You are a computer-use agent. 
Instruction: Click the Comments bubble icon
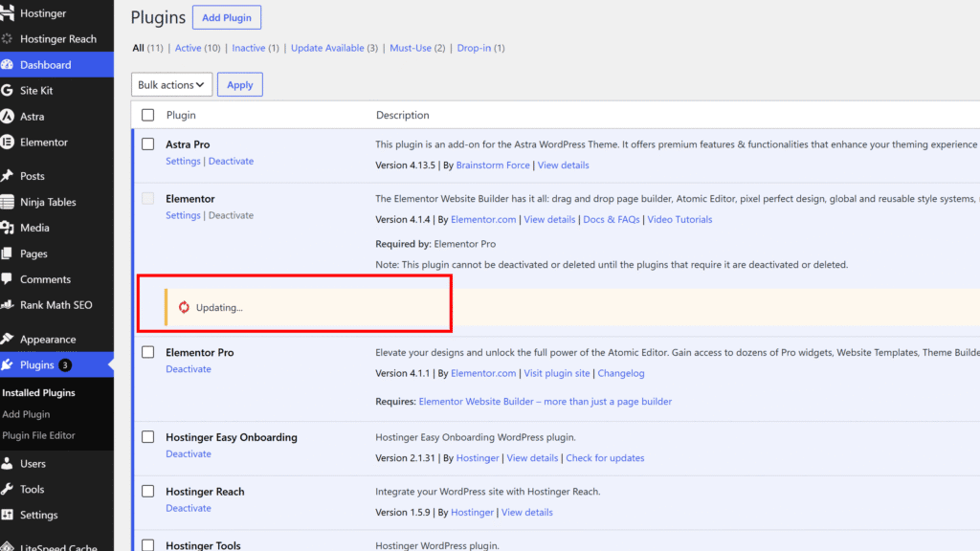click(x=7, y=279)
